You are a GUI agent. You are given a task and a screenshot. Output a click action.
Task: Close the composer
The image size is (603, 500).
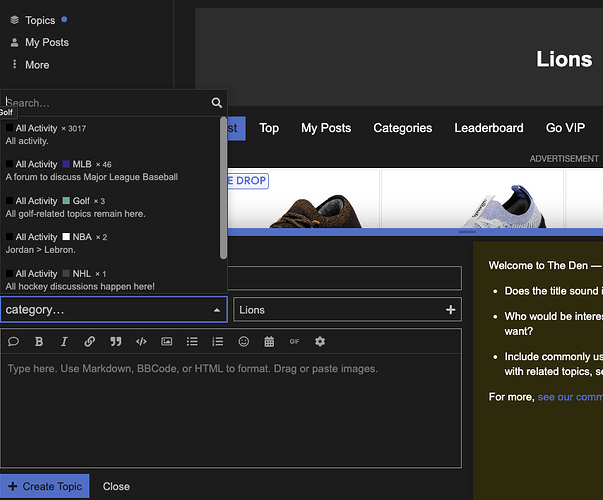coord(116,487)
